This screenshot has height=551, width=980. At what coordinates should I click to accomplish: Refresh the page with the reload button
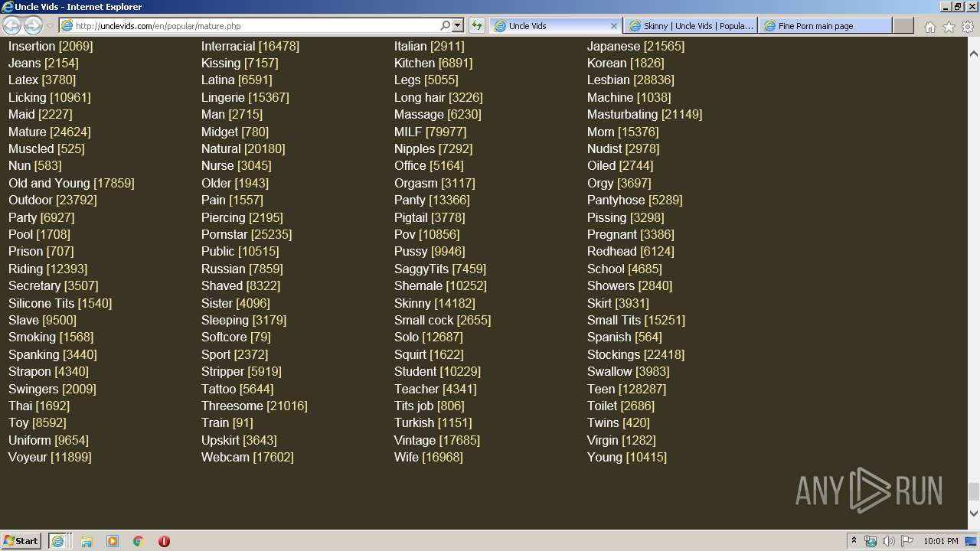point(476,26)
